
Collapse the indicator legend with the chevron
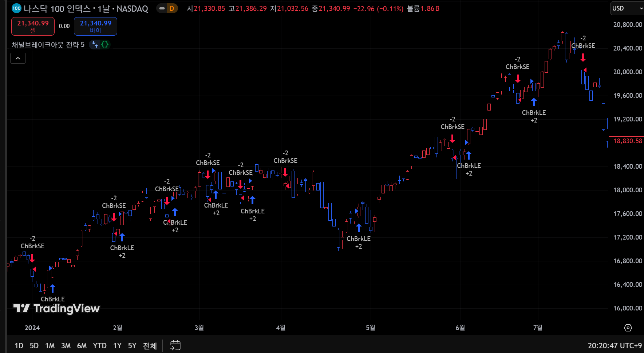click(x=18, y=58)
